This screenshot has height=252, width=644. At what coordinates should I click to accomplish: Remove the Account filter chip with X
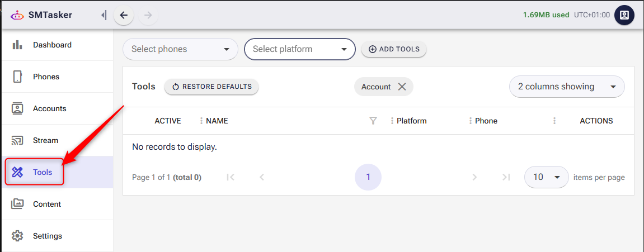click(402, 87)
